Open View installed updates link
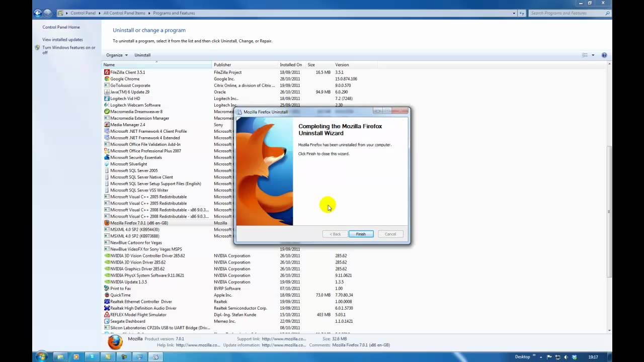The width and height of the screenshot is (644, 362). 62,40
